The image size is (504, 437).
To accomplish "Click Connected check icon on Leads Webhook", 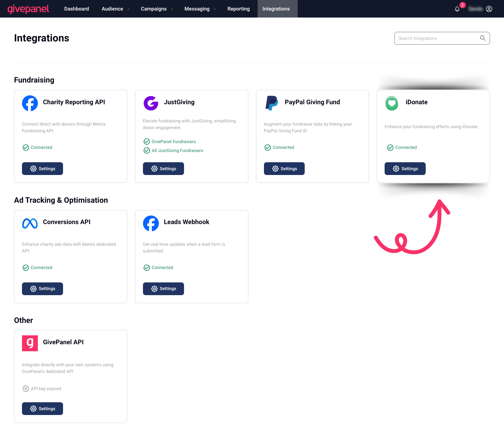I will 147,268.
